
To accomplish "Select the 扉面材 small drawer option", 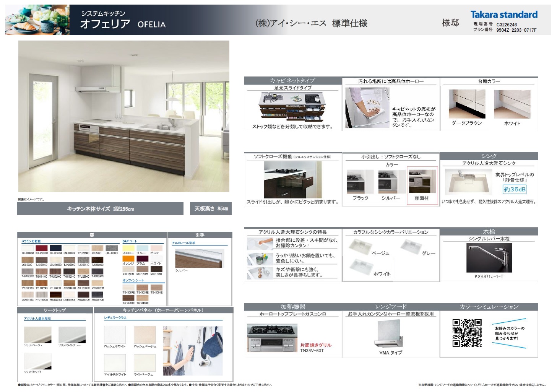I will 422,185.
